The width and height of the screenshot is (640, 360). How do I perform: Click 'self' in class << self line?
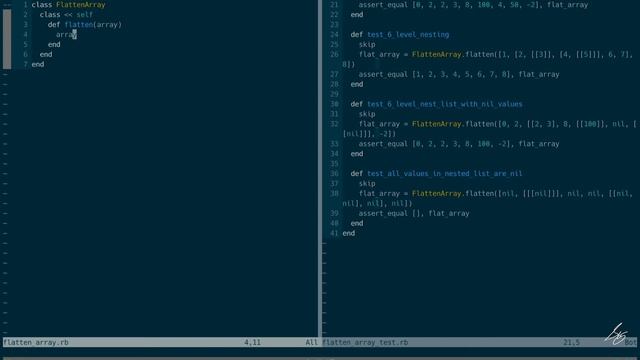tap(84, 15)
